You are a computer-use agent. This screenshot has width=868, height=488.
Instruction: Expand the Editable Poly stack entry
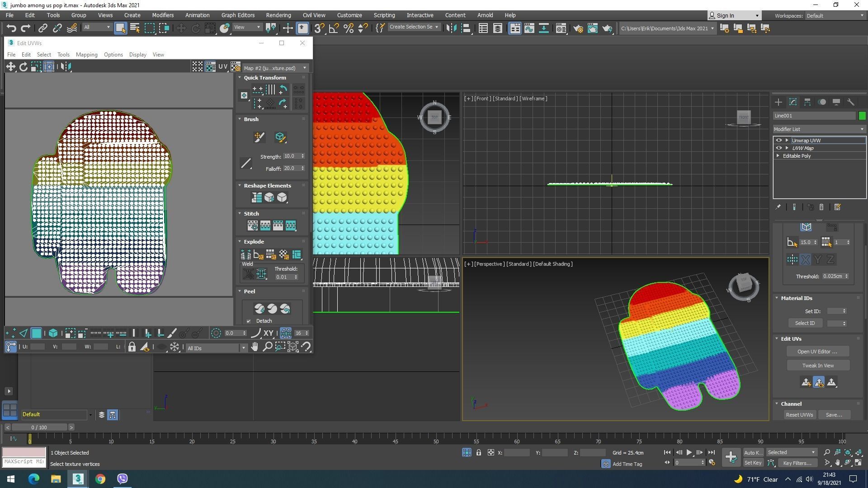[778, 156]
